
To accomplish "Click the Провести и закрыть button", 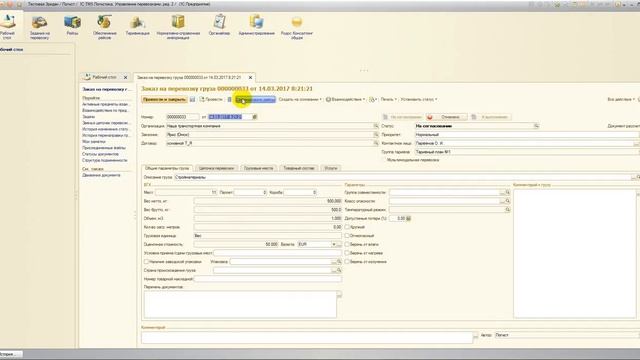I will point(164,99).
